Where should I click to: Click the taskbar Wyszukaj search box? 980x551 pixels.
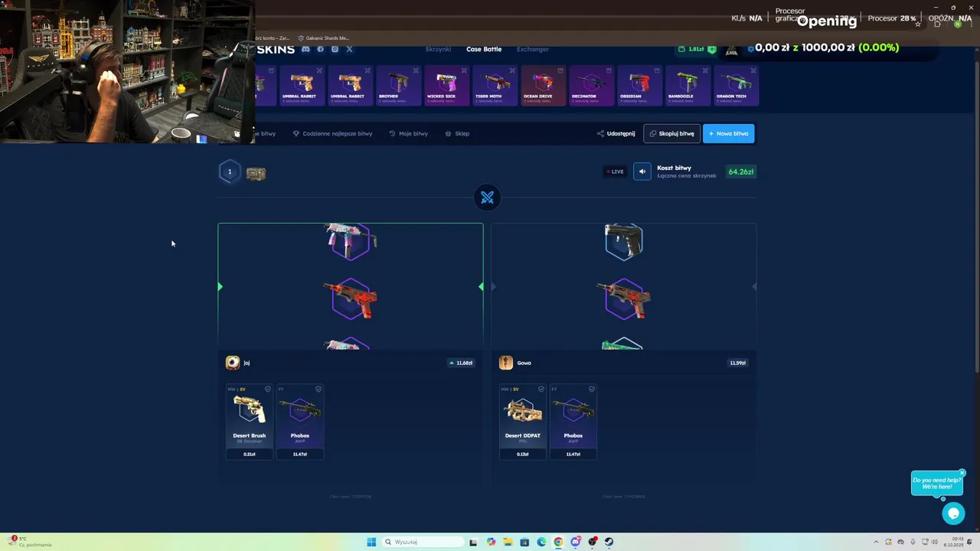tap(423, 542)
